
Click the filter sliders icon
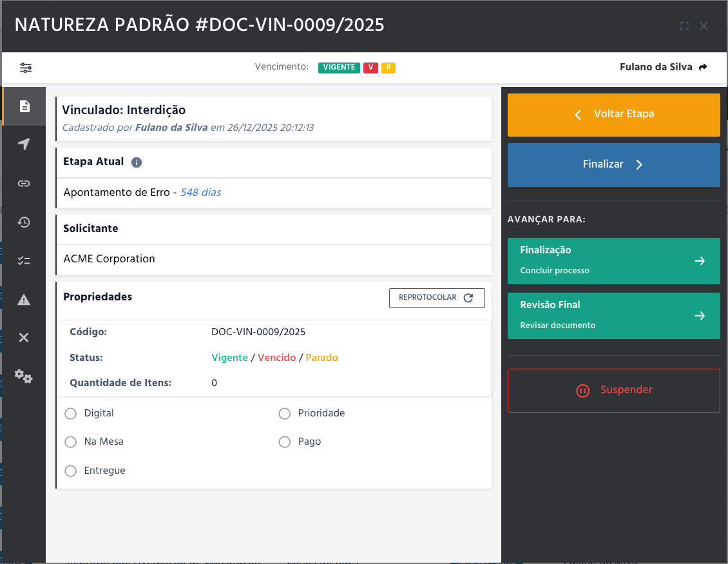(x=26, y=68)
